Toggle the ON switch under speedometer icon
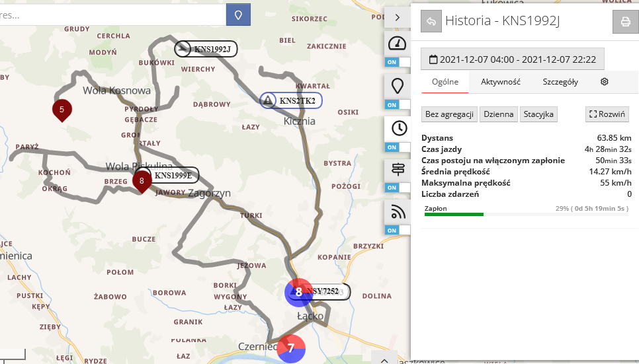This screenshot has width=639, height=364. [x=397, y=62]
